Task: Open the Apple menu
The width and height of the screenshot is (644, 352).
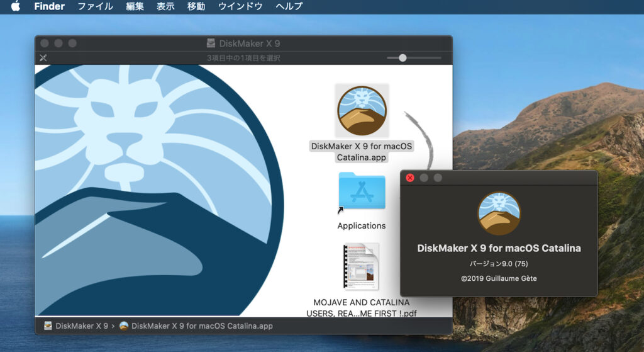Action: coord(16,6)
